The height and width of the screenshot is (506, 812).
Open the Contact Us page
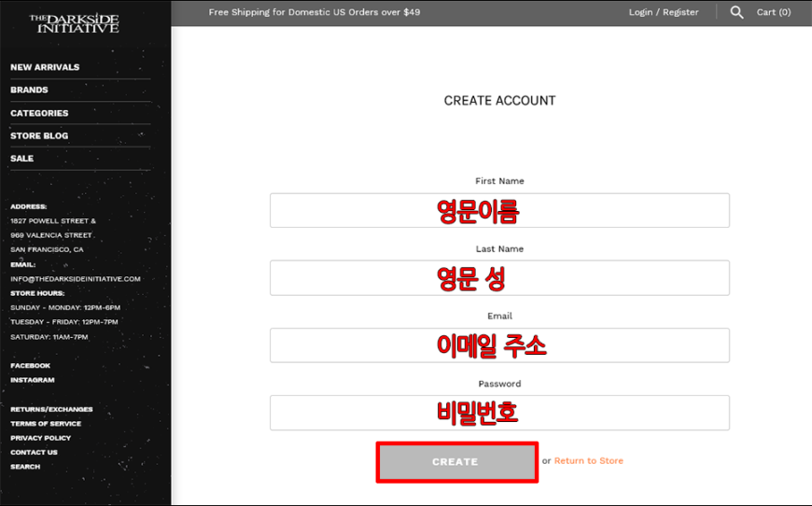[34, 453]
